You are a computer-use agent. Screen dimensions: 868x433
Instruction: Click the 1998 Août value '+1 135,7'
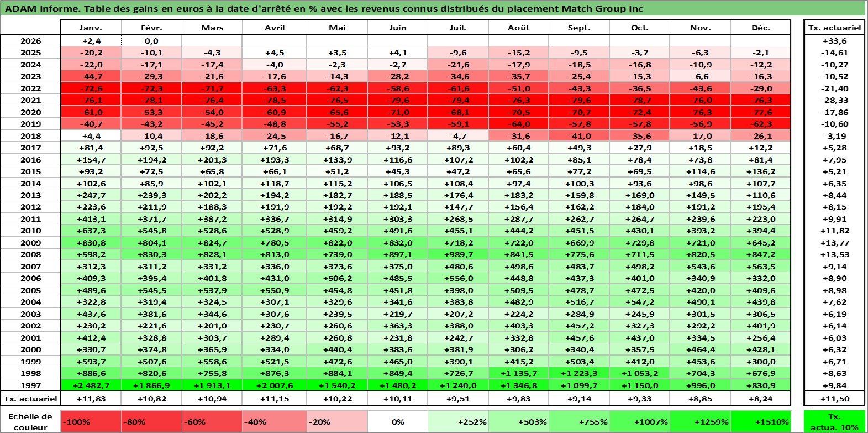click(x=519, y=373)
